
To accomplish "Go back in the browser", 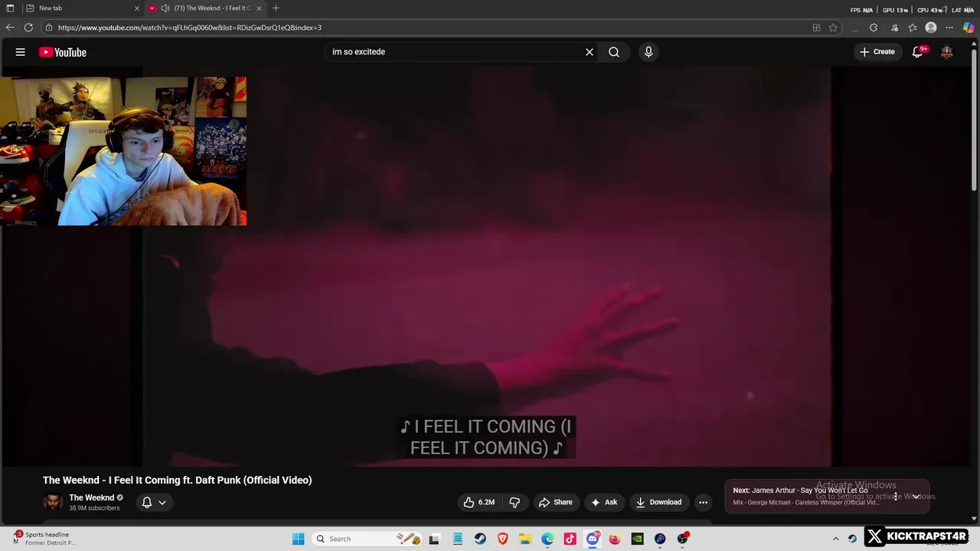I will (10, 28).
